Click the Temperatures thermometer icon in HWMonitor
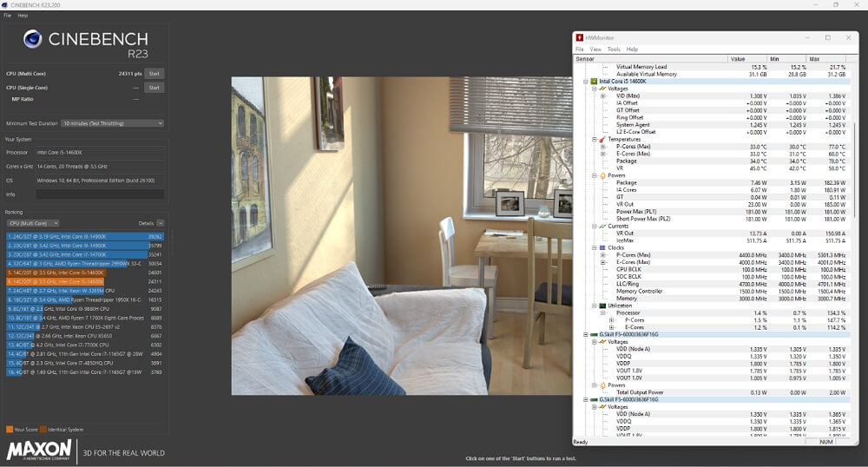This screenshot has height=467, width=868. [x=602, y=139]
